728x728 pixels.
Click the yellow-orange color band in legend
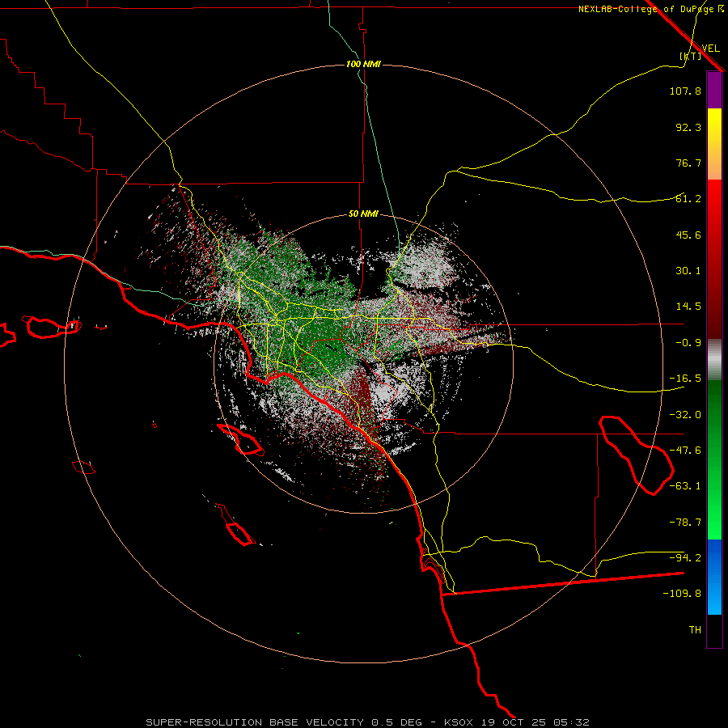(714, 144)
